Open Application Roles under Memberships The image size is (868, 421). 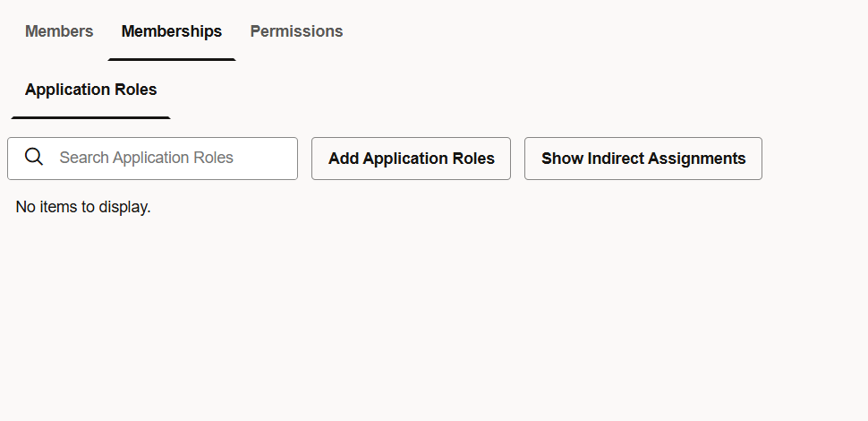[91, 90]
